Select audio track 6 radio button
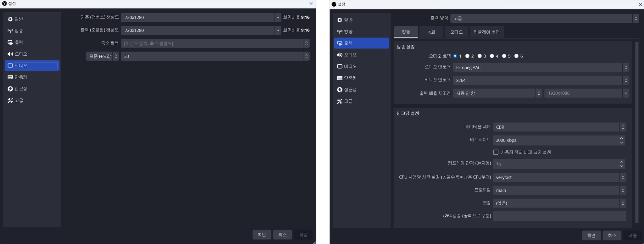The height and width of the screenshot is (244, 644). click(x=517, y=56)
